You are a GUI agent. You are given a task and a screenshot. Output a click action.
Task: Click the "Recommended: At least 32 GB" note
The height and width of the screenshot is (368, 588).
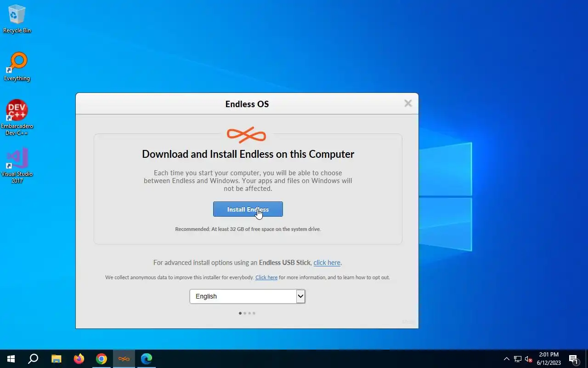pyautogui.click(x=248, y=229)
